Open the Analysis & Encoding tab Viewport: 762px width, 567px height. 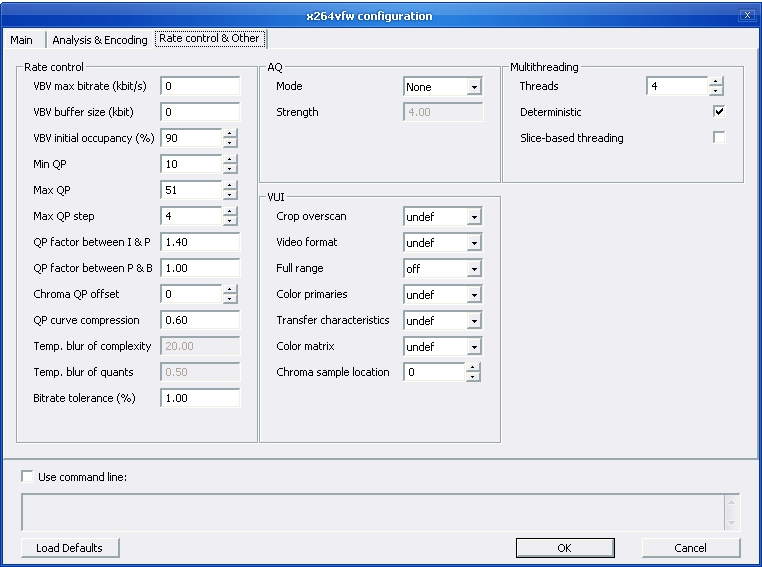(x=99, y=40)
